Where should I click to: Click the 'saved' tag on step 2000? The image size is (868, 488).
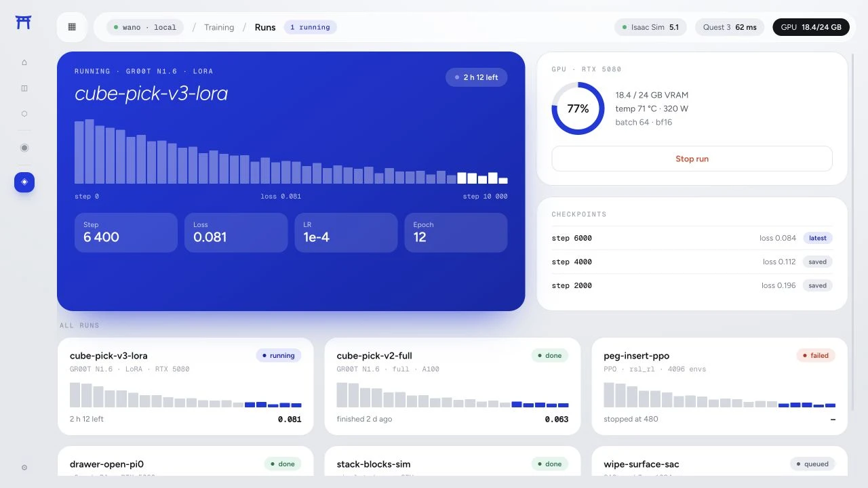tap(818, 285)
